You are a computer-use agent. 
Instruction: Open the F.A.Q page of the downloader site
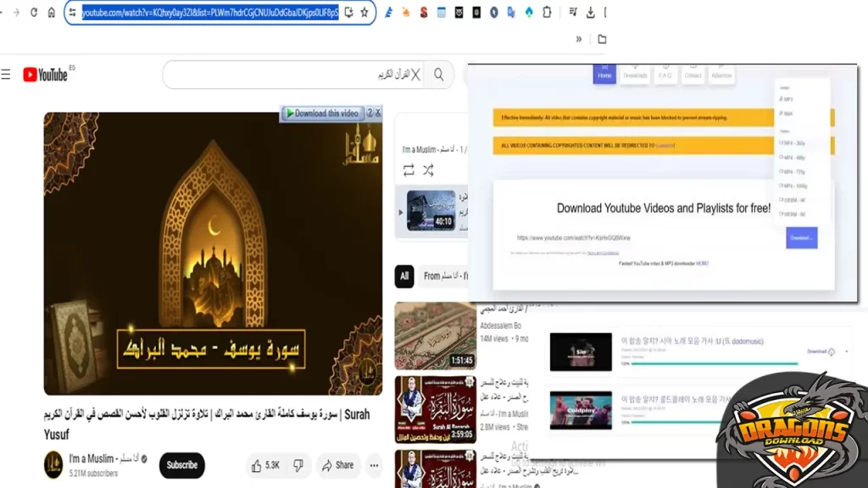(x=665, y=75)
